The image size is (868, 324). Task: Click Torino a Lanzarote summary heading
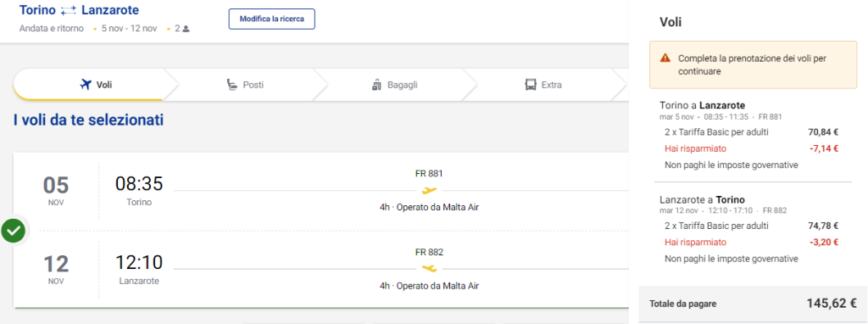[x=703, y=104]
